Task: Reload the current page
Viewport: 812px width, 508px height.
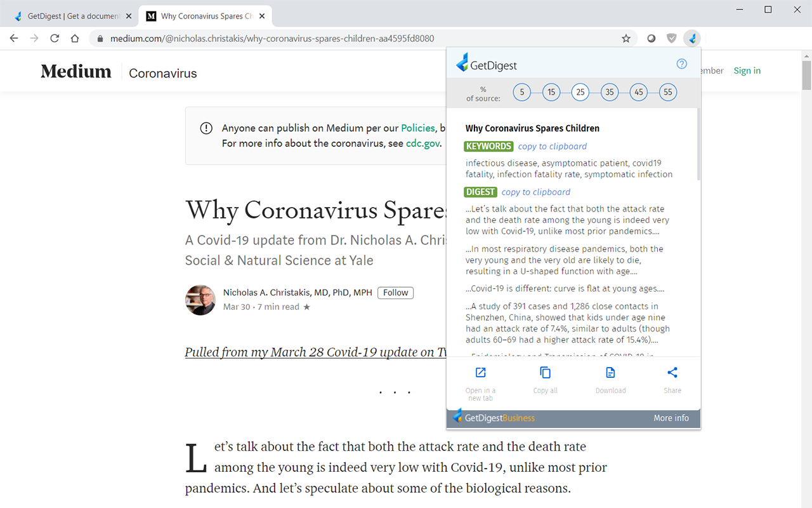Action: tap(55, 38)
